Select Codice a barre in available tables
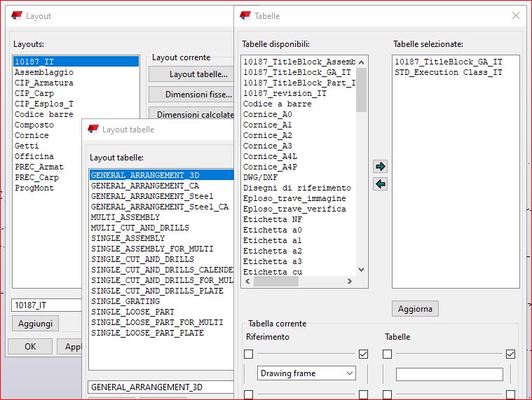The height and width of the screenshot is (400, 532). pyautogui.click(x=277, y=104)
